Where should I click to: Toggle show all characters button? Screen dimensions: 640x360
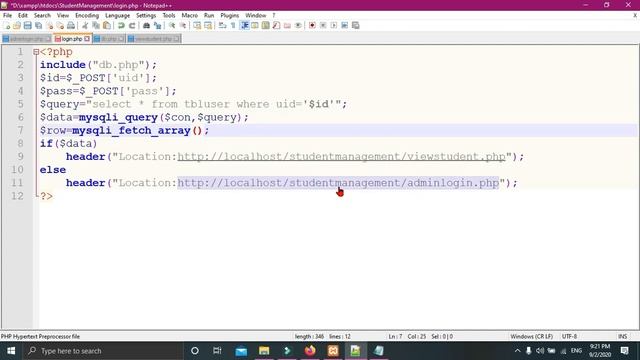(233, 26)
